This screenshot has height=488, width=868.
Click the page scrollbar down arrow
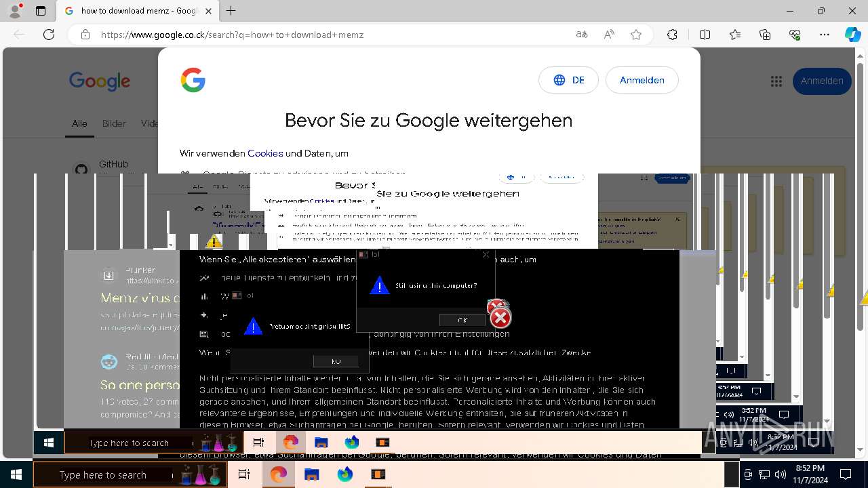[x=862, y=449]
